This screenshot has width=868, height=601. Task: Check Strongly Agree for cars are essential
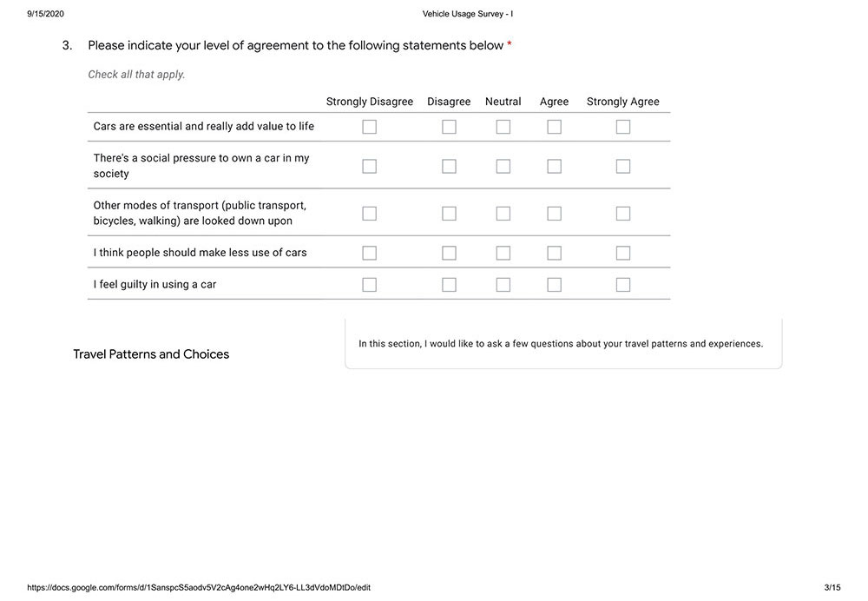(x=622, y=127)
